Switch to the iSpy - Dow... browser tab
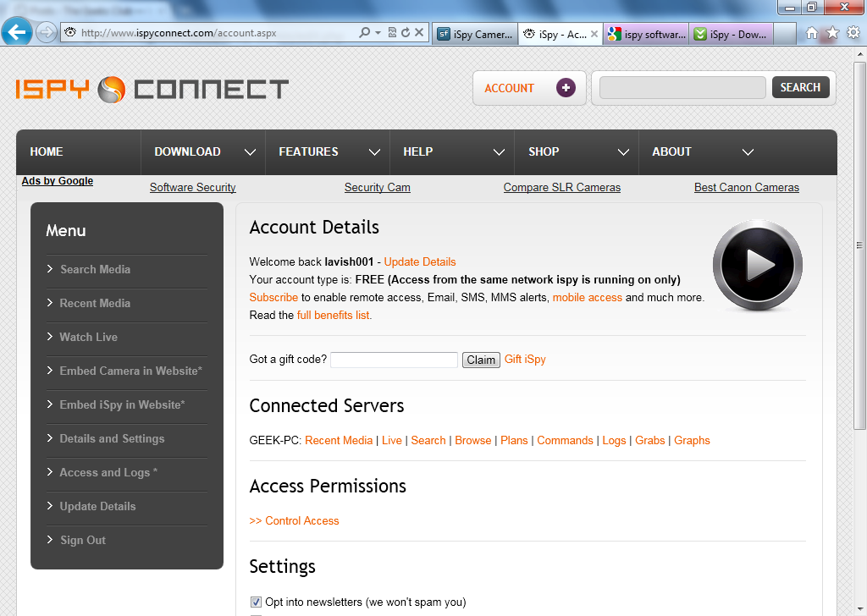The image size is (867, 616). coord(732,34)
